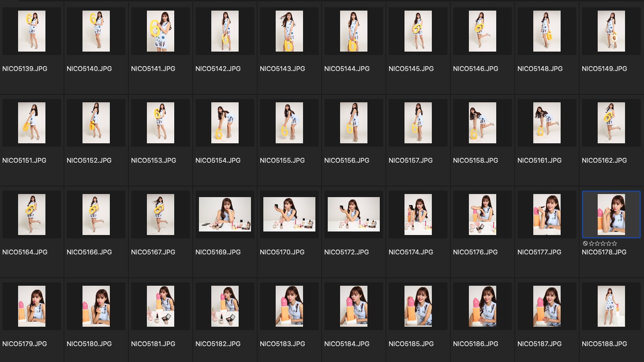Click the NICO5178.JPG filename text

604,252
